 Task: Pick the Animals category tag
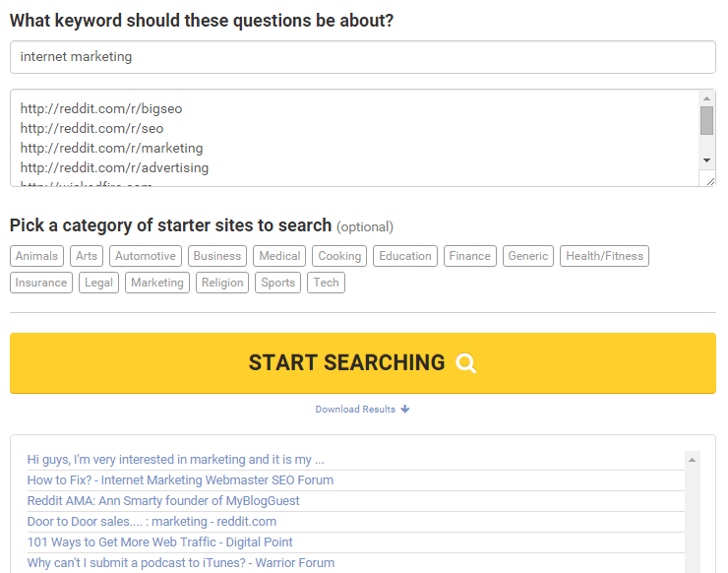[36, 256]
